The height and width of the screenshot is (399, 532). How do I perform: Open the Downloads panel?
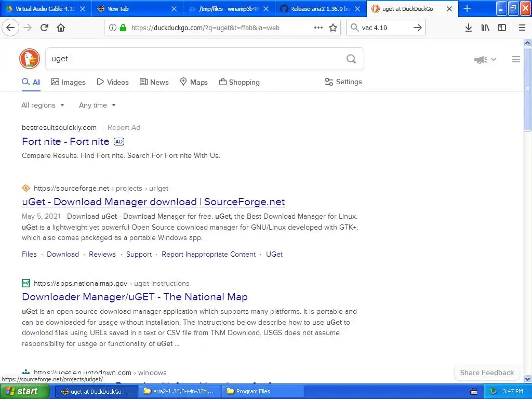click(x=469, y=28)
